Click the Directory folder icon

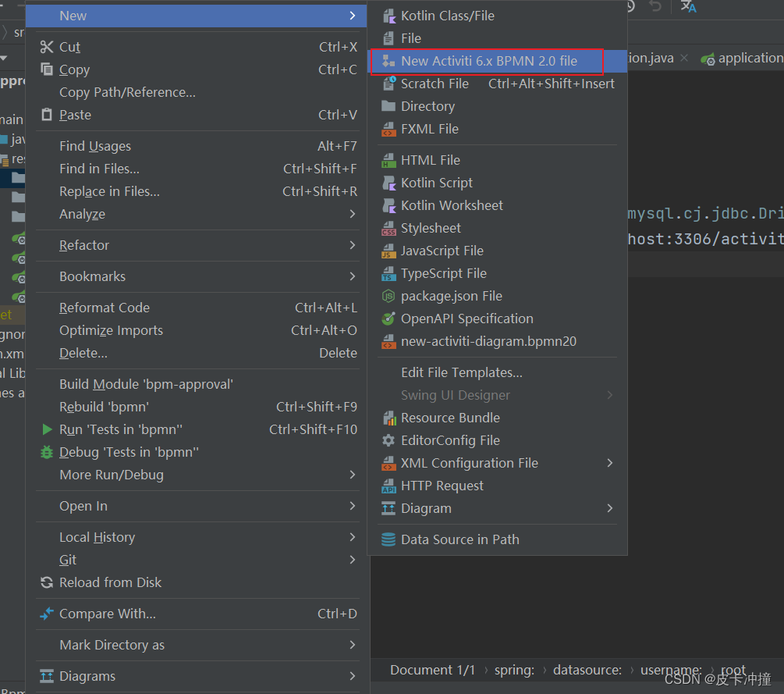[x=388, y=106]
